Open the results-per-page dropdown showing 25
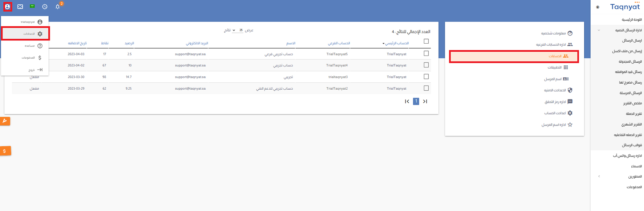This screenshot has height=211, width=644. (x=237, y=30)
